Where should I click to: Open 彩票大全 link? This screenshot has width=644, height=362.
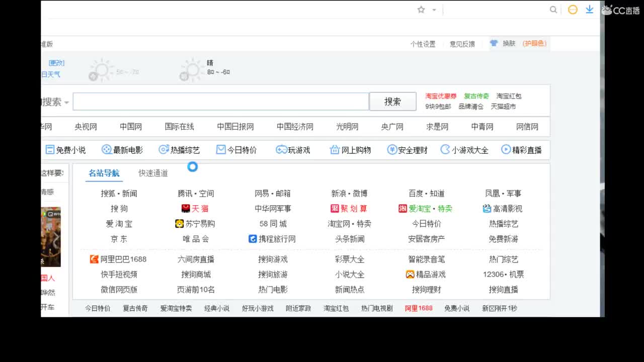click(350, 259)
